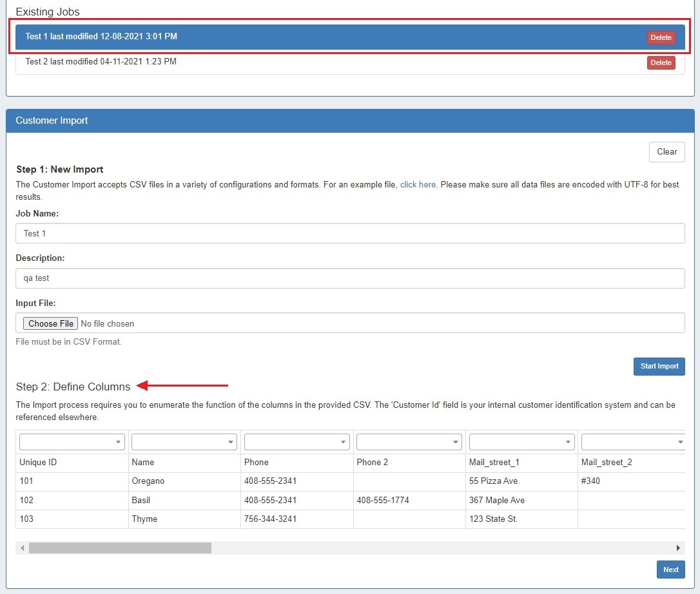Select the Test 2 existing job row

(x=258, y=62)
